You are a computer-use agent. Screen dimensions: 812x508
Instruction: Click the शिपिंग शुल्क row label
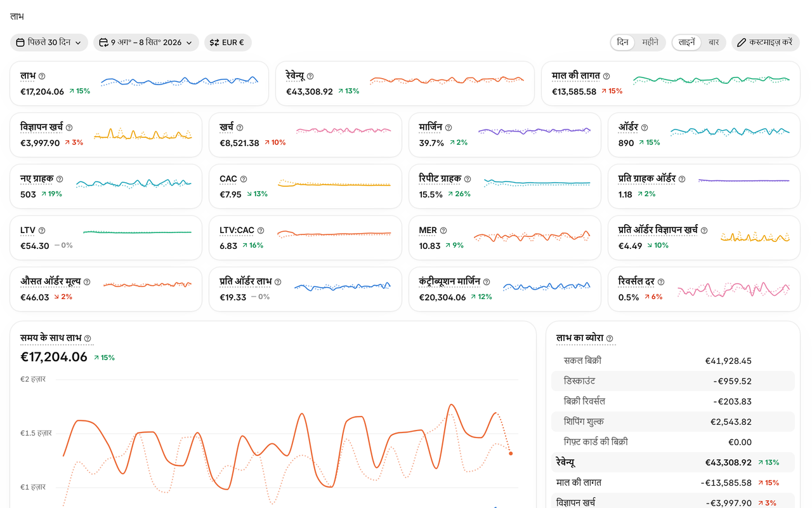pyautogui.click(x=584, y=422)
